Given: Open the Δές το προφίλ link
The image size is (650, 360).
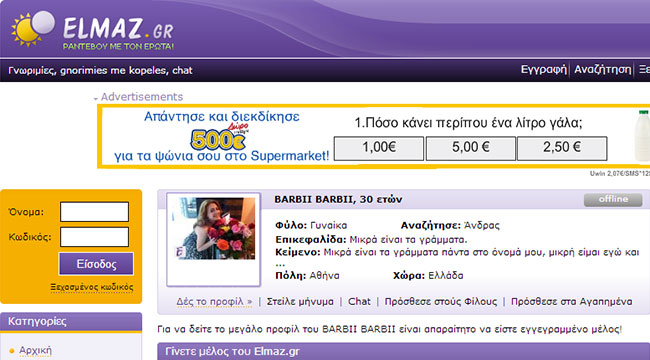Looking at the screenshot, I should tap(214, 302).
